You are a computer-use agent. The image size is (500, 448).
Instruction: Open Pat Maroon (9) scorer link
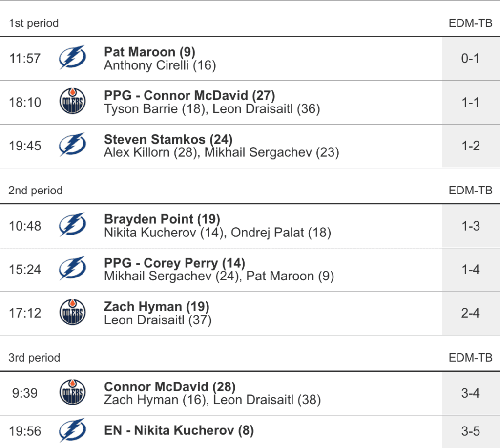[149, 52]
